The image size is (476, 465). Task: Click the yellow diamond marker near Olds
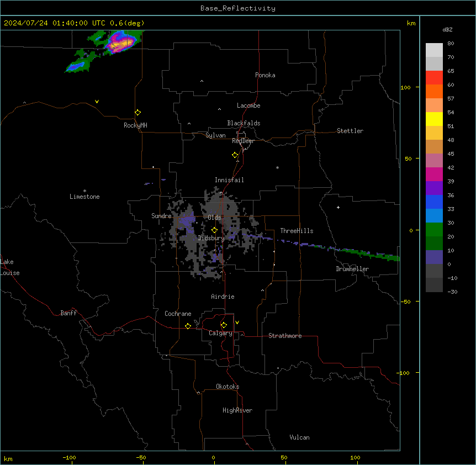pyautogui.click(x=214, y=230)
